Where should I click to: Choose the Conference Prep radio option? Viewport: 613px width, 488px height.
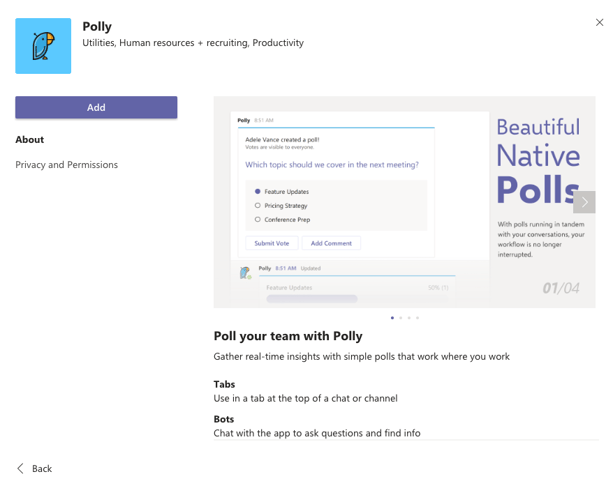(x=258, y=220)
